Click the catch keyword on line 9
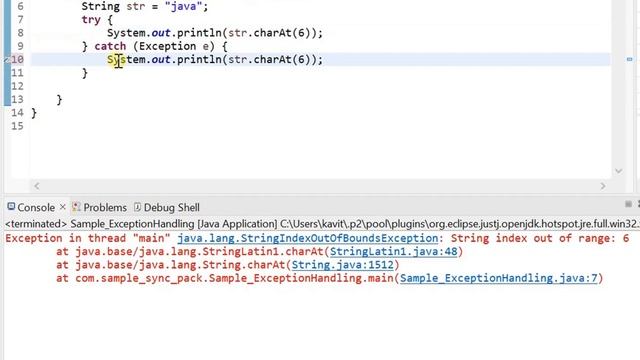The width and height of the screenshot is (640, 360). point(110,46)
